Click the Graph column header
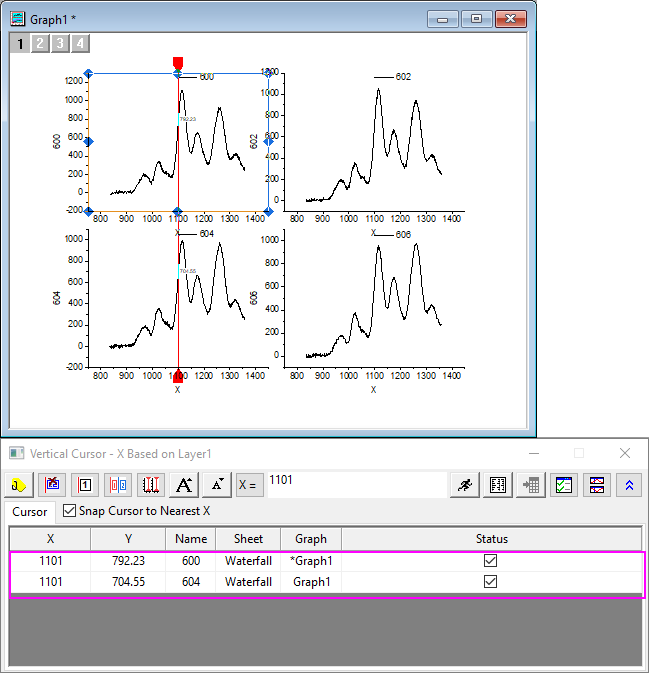This screenshot has width=649, height=673. pyautogui.click(x=311, y=539)
